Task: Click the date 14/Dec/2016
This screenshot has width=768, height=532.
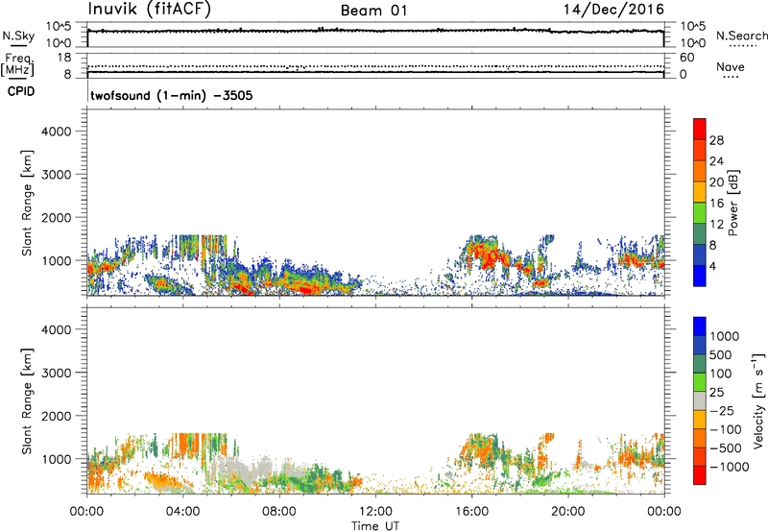Action: pyautogui.click(x=613, y=10)
